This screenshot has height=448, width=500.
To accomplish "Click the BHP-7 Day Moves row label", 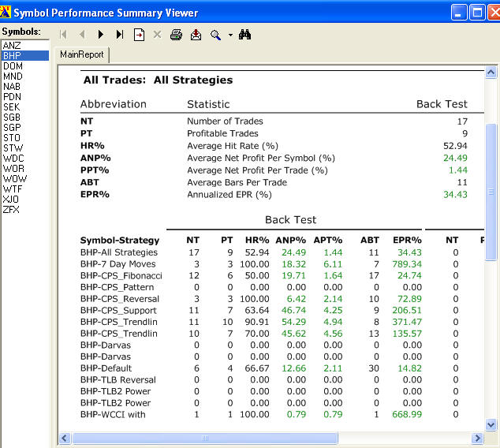I will (x=118, y=264).
